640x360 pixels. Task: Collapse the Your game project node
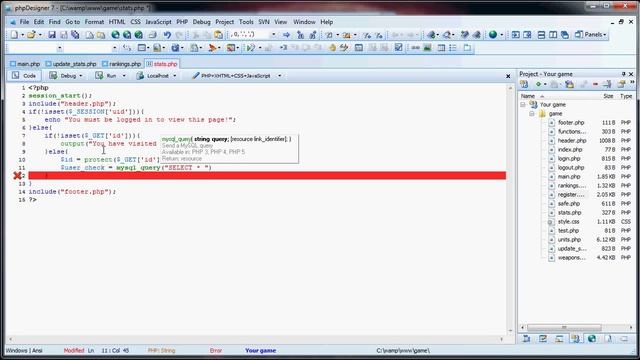(x=522, y=105)
